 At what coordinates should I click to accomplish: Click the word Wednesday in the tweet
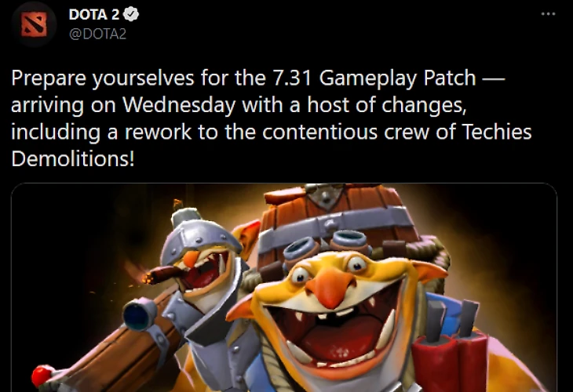[179, 105]
